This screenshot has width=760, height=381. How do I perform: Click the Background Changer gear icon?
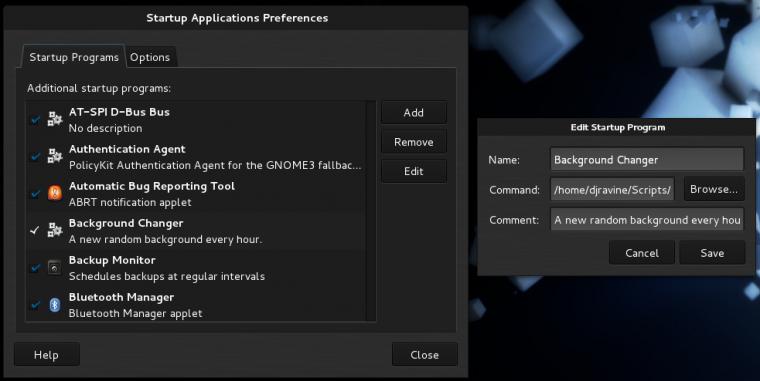(54, 230)
